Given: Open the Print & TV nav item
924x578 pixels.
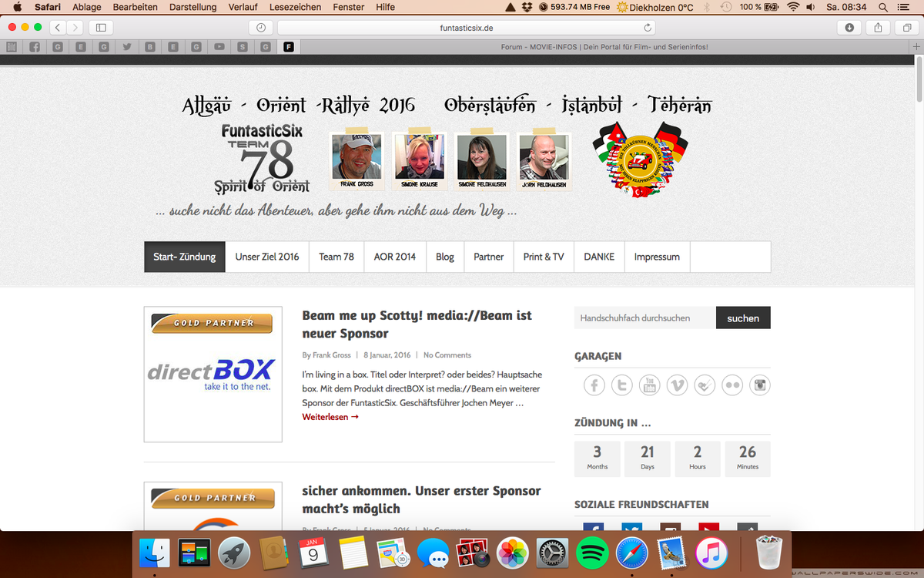Looking at the screenshot, I should [x=544, y=257].
